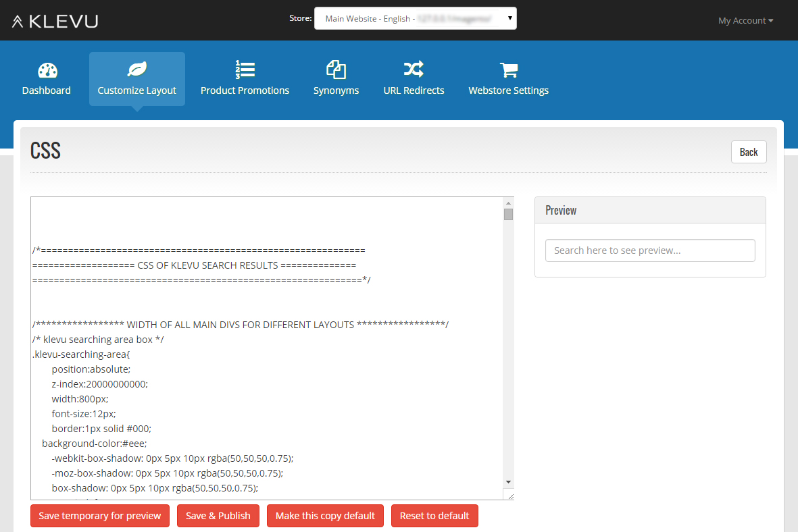
Task: Click the 'z-index:20000000000;' line
Action: tap(100, 384)
